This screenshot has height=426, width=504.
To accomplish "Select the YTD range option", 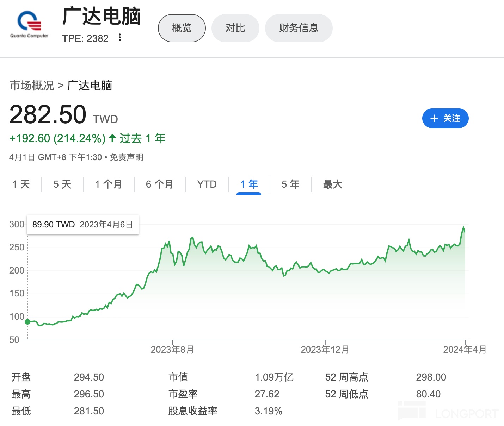I will pos(207,184).
